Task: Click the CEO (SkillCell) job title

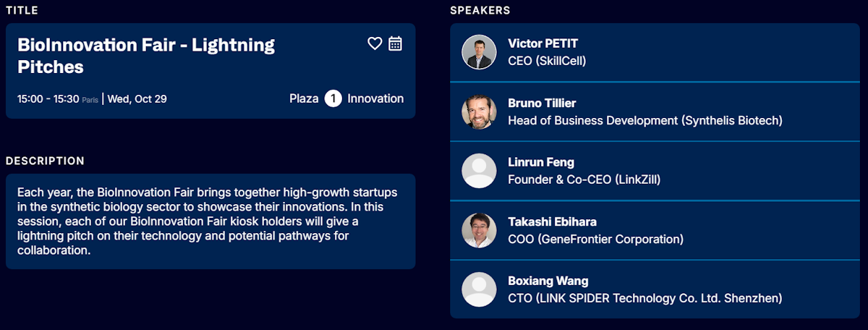Action: coord(547,61)
